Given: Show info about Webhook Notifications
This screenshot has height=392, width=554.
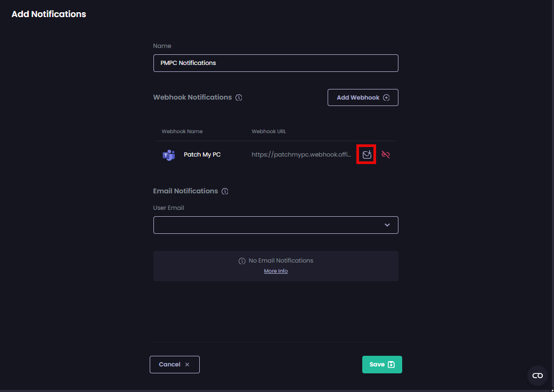Looking at the screenshot, I should pyautogui.click(x=239, y=98).
